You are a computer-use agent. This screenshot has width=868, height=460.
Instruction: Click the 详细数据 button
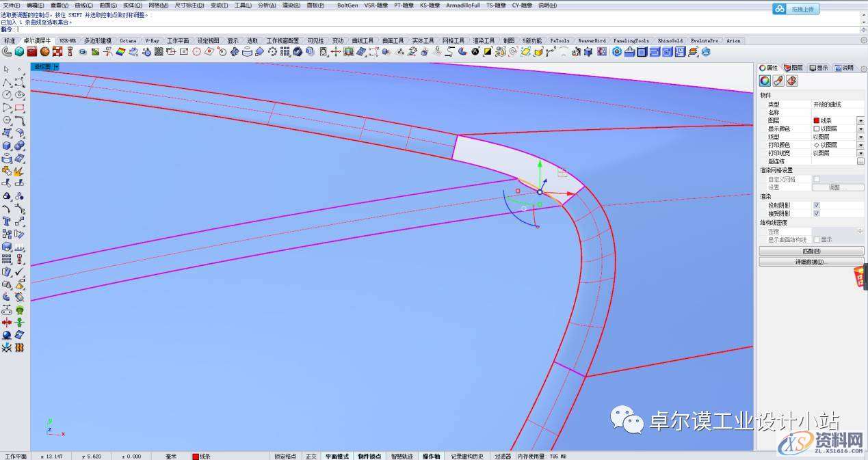pyautogui.click(x=811, y=262)
